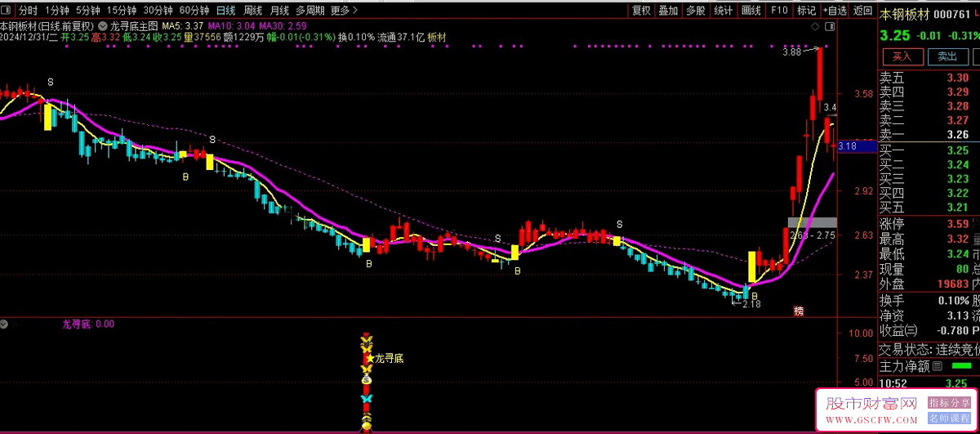980x434 pixels.
Task: Open the 统计 statistics tool
Action: [x=723, y=11]
